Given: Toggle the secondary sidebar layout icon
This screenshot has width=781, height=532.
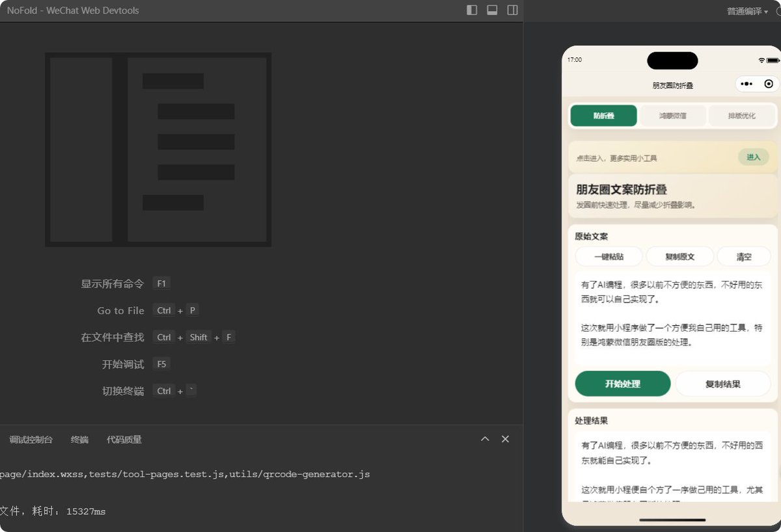Looking at the screenshot, I should tap(513, 10).
